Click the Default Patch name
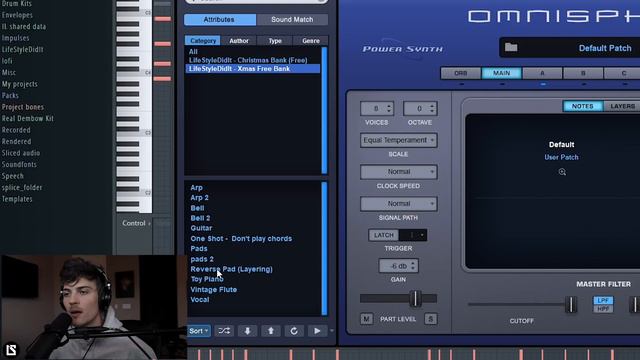Viewport: 640px width, 360px height. [x=605, y=48]
